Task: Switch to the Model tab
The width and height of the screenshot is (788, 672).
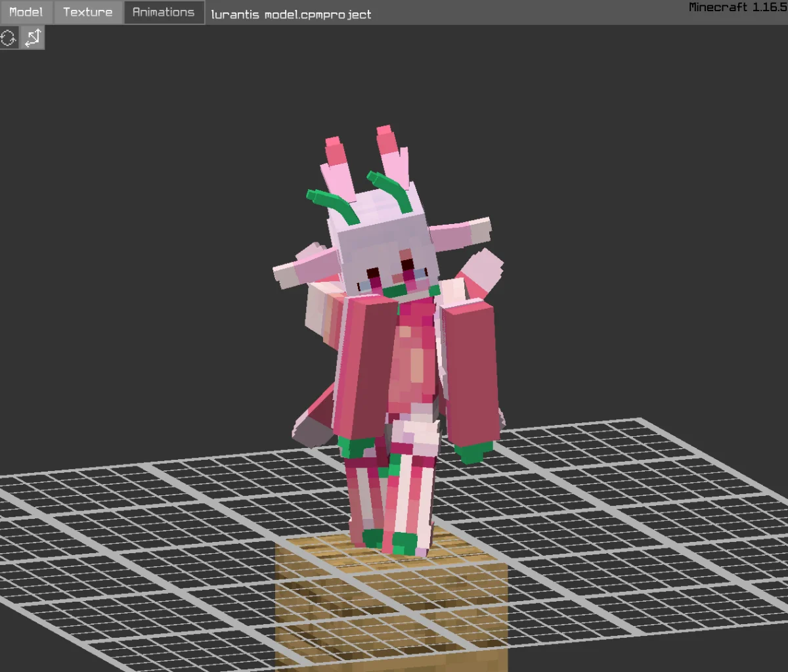Action: 26,12
